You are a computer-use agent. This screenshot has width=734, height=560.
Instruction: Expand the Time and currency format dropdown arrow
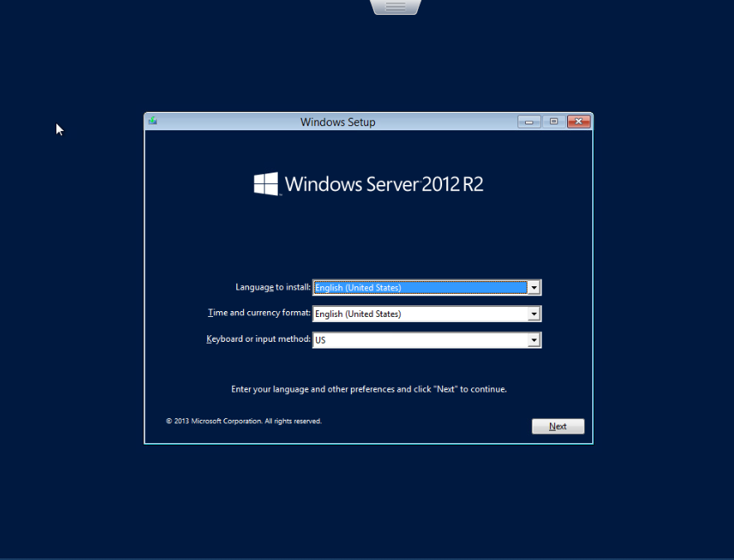(533, 314)
